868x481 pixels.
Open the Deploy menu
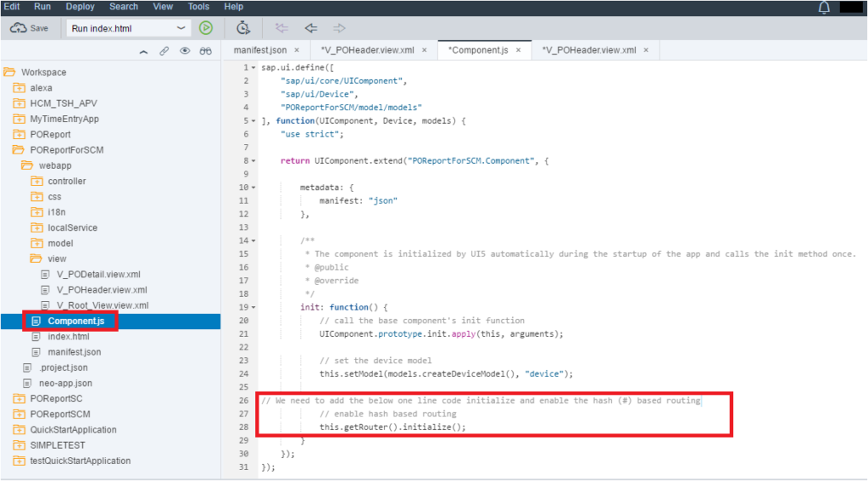[x=81, y=7]
